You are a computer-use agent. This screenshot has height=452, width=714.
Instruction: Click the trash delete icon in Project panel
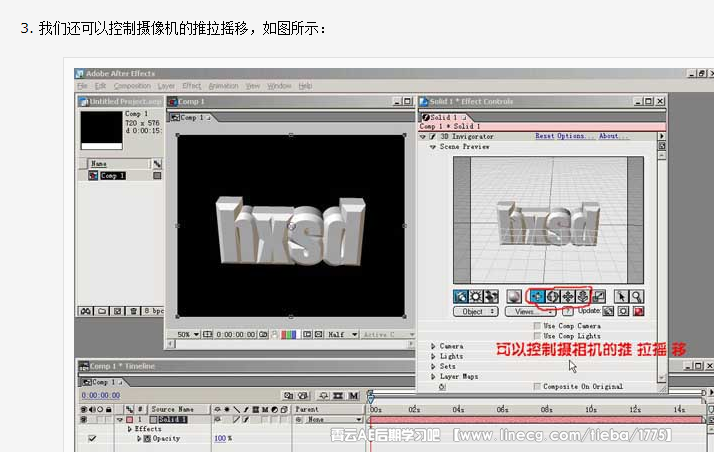133,311
